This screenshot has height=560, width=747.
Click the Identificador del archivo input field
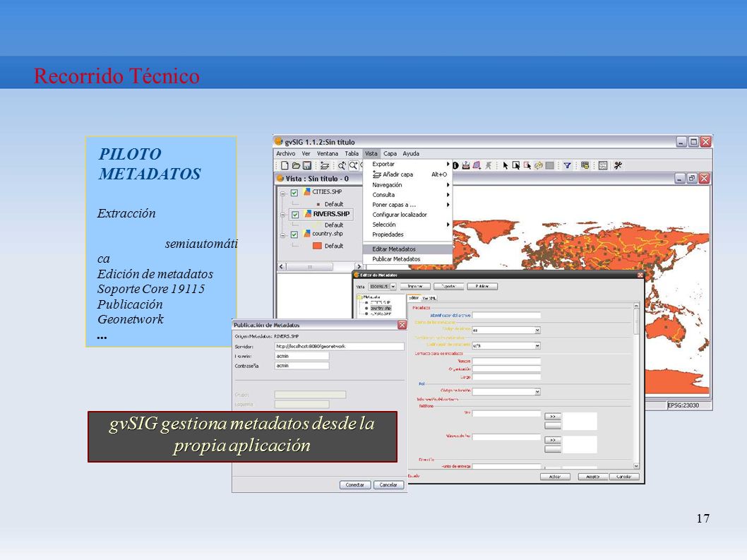click(x=506, y=315)
